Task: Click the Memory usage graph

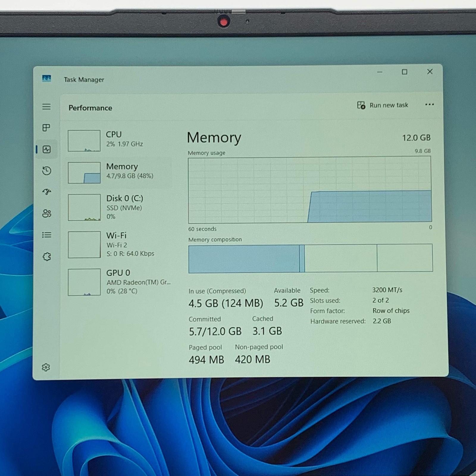Action: click(310, 190)
